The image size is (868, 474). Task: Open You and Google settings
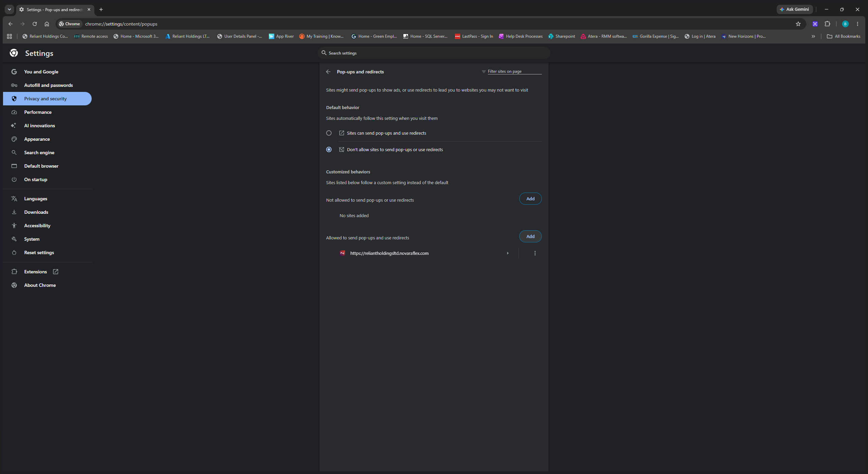47,72
